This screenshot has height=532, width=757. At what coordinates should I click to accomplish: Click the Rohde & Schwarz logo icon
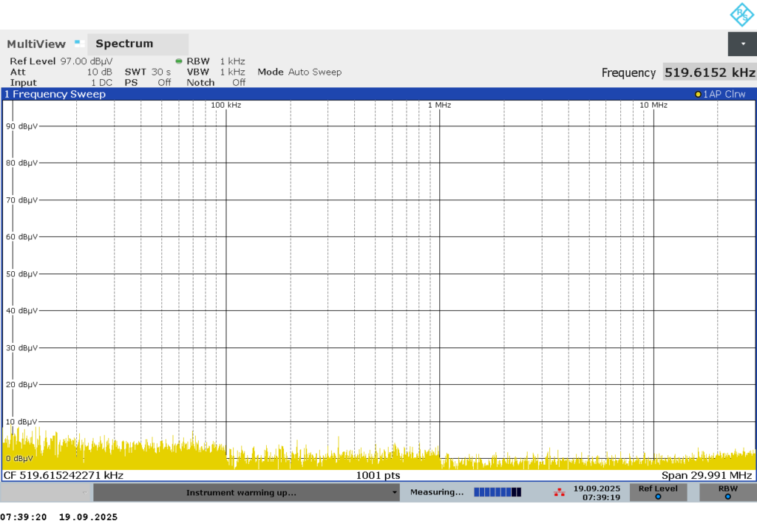tap(741, 14)
